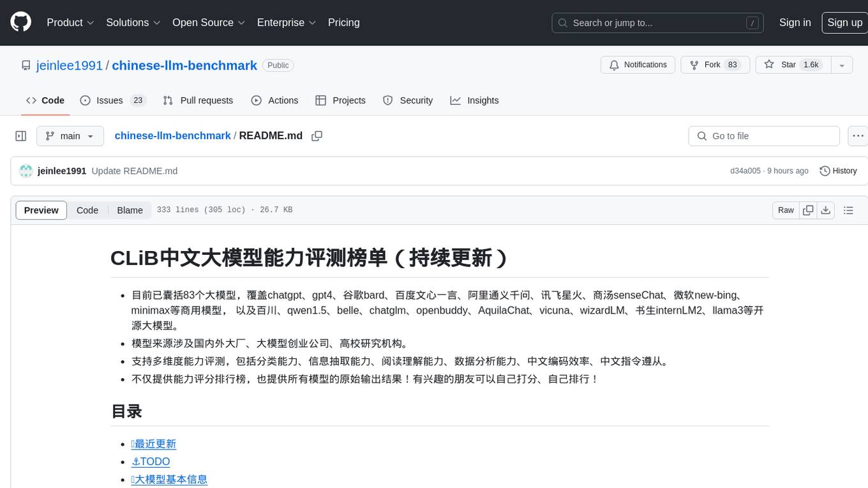Image resolution: width=868 pixels, height=488 pixels.
Task: Click the repository icon beside jeinlee1991
Action: 26,65
